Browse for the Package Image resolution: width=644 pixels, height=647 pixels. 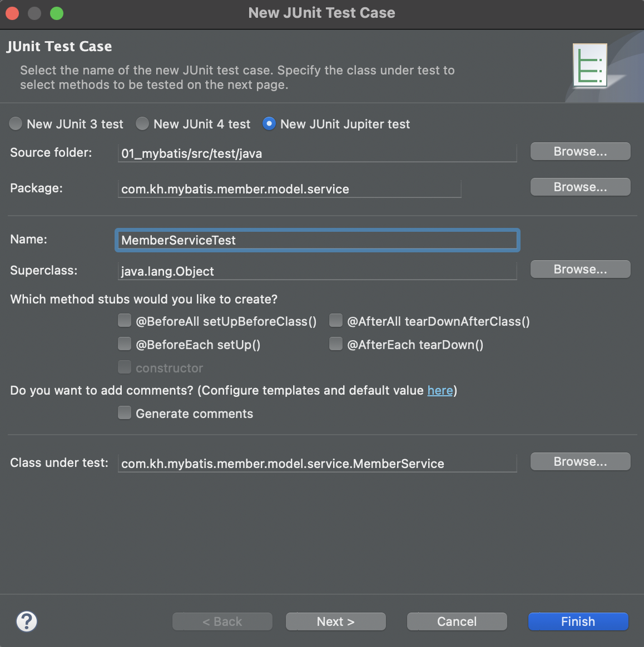coord(581,187)
